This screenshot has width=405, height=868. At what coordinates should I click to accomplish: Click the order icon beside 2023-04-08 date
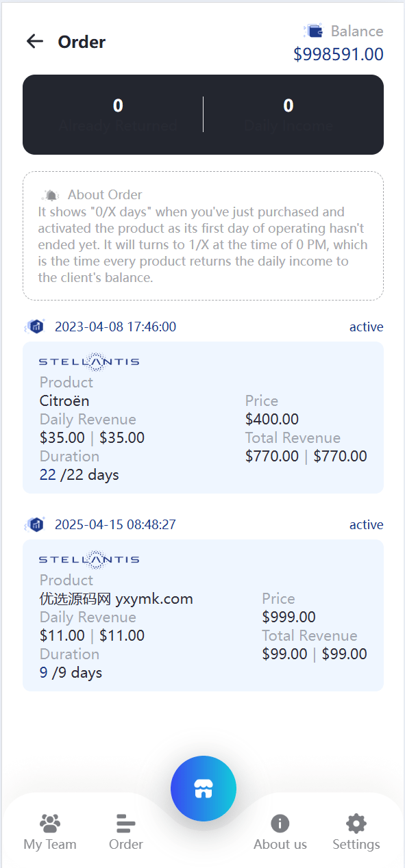[34, 327]
